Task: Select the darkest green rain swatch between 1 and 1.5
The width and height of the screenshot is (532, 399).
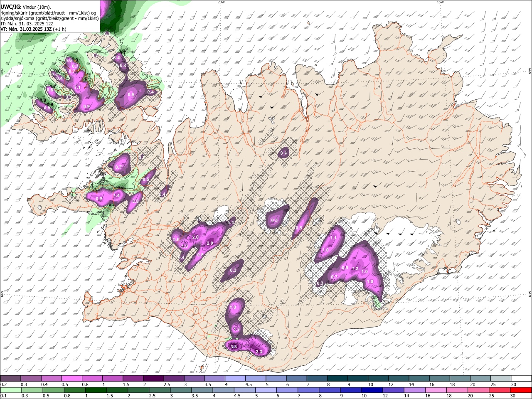Action: [95, 390]
